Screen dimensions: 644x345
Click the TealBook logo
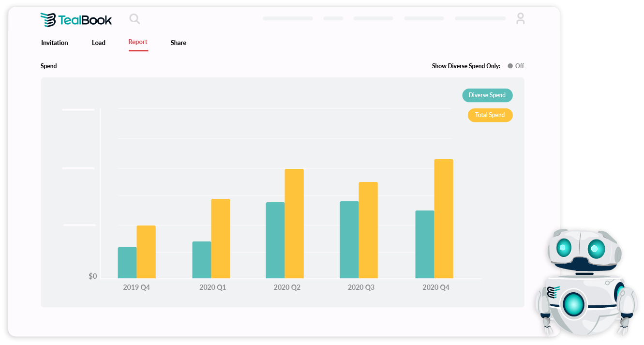[76, 20]
